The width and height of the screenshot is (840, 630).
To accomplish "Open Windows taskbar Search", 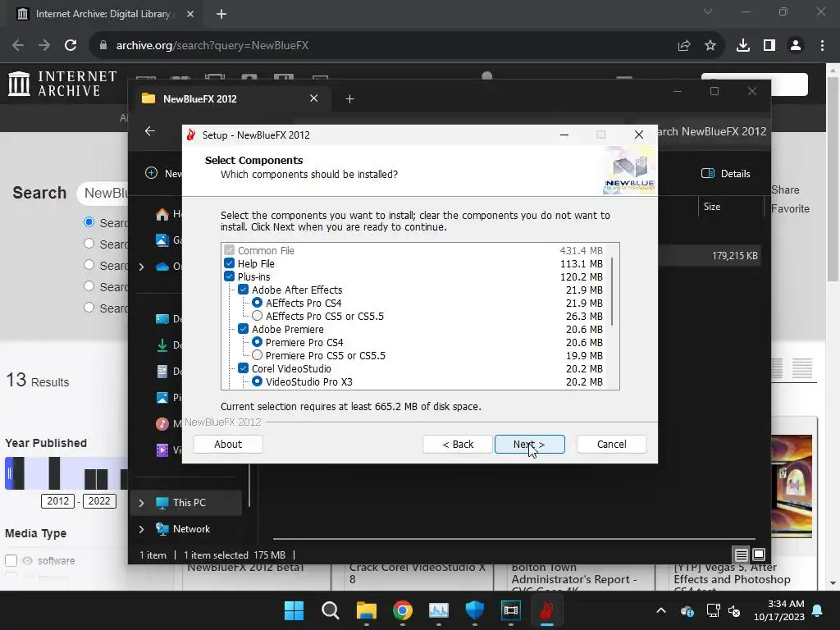I will click(330, 610).
